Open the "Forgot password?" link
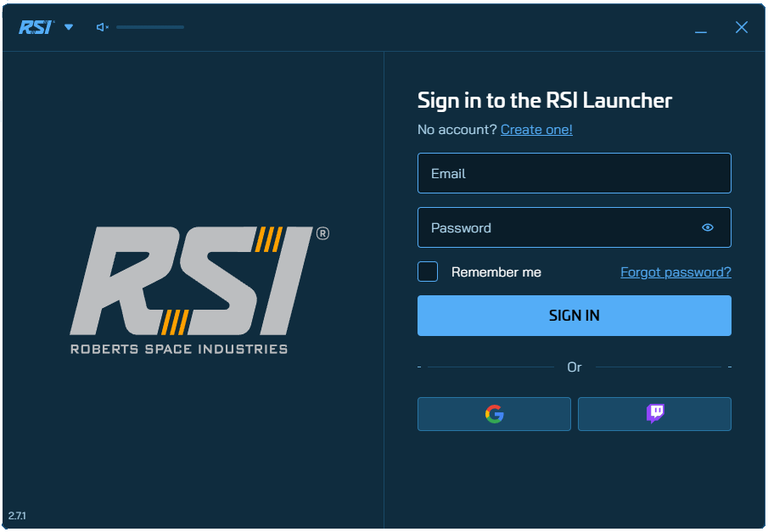The width and height of the screenshot is (768, 532). (676, 272)
